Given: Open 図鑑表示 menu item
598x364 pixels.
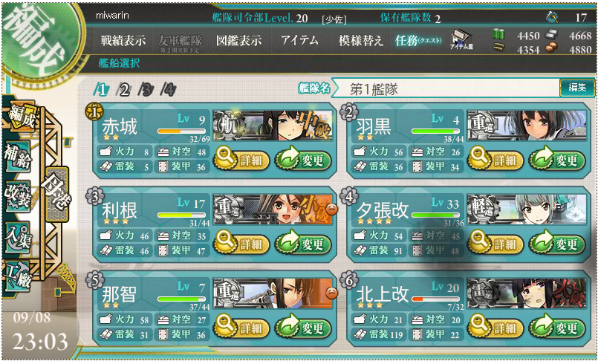Looking at the screenshot, I should click(238, 40).
